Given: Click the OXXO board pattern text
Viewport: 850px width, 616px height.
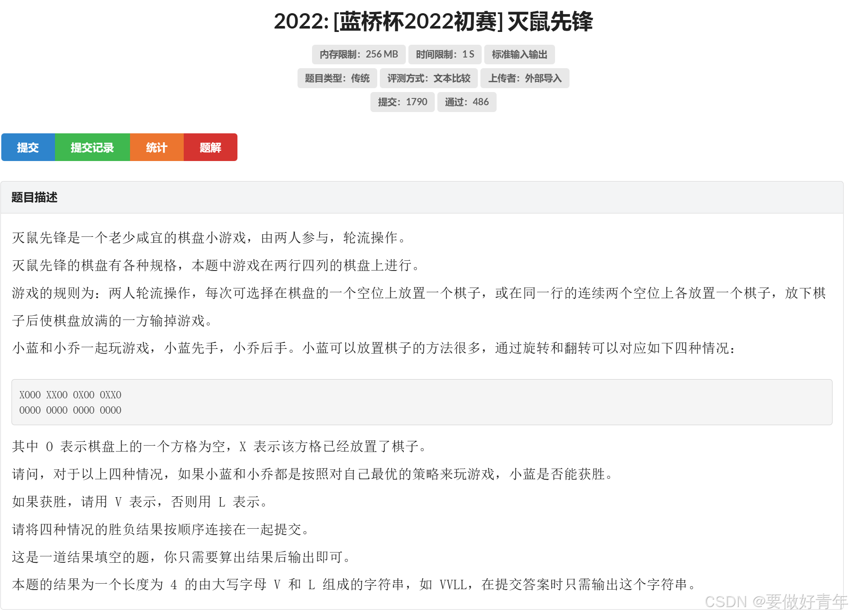Looking at the screenshot, I should pos(110,395).
